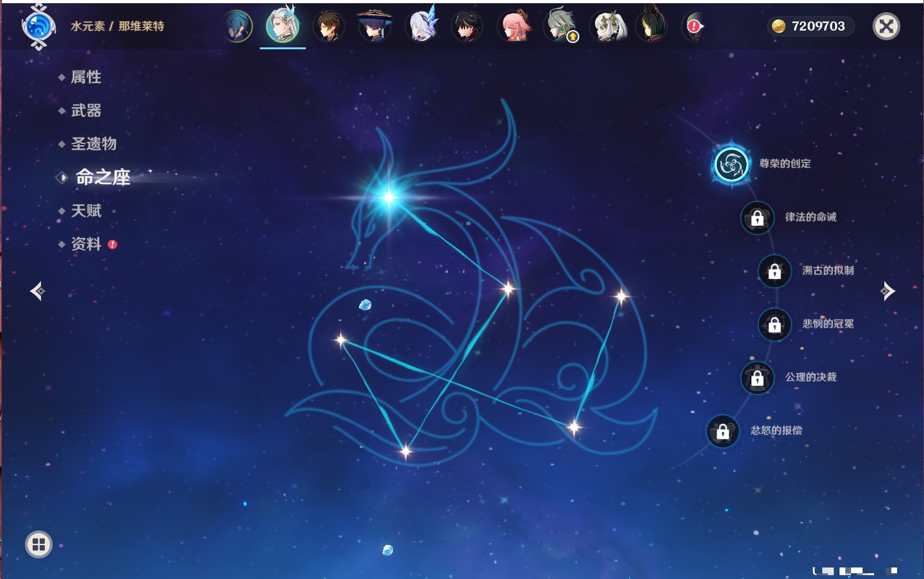The height and width of the screenshot is (579, 924).
Task: Select the 命之座 constellation page
Action: tap(103, 177)
